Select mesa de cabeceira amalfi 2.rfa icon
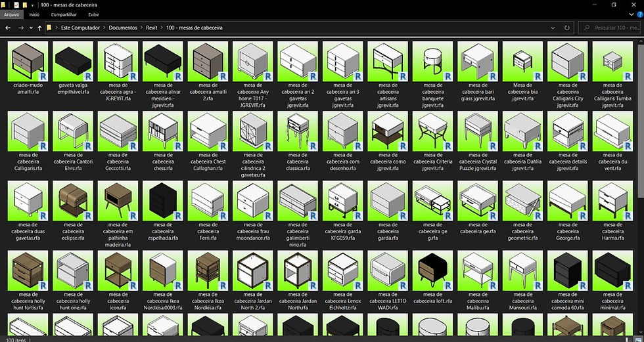Image resolution: width=644 pixels, height=342 pixels. (208, 61)
